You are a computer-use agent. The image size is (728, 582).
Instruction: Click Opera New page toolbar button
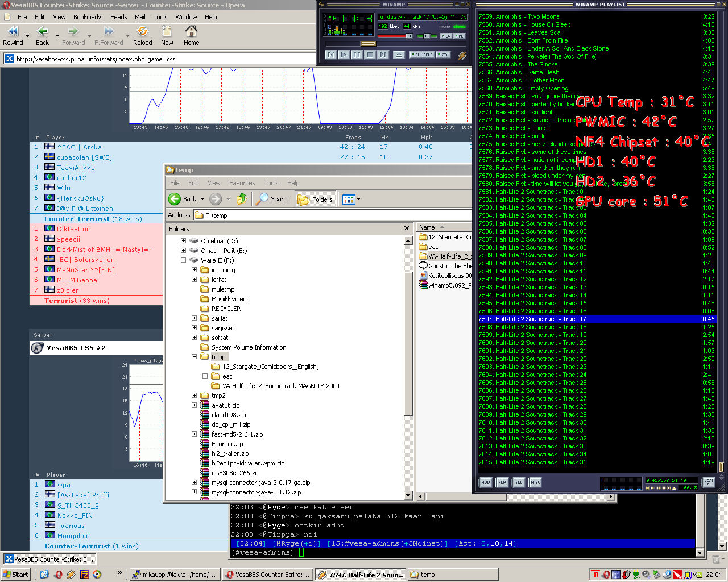[167, 35]
